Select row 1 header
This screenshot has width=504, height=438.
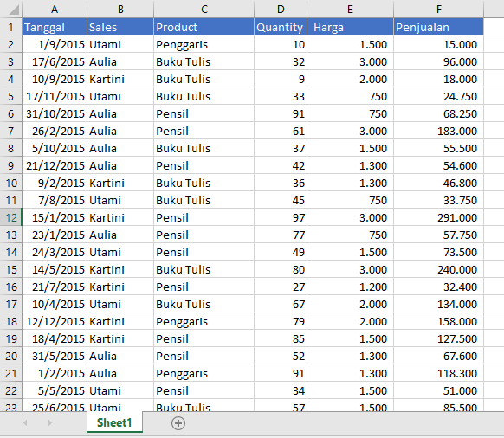point(11,27)
